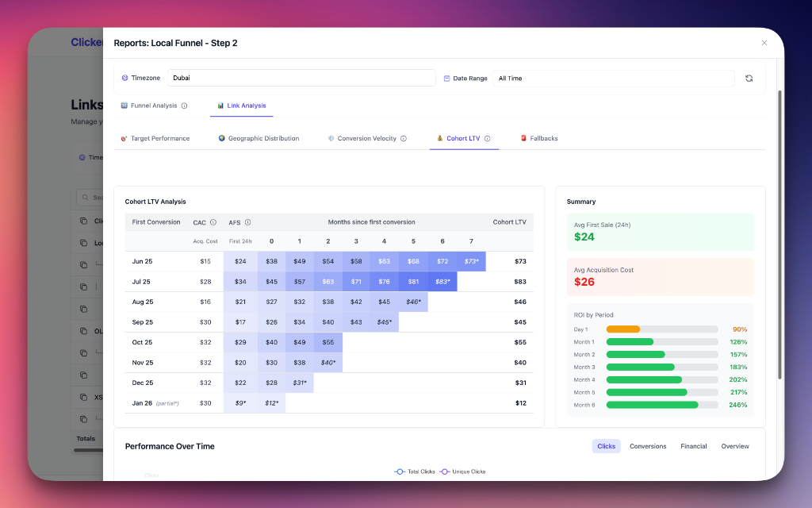Click the Geographic Distribution globe icon
This screenshot has height=508, width=812.
point(221,138)
